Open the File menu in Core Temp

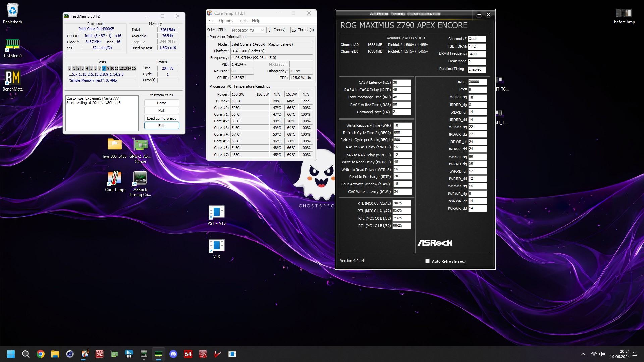(211, 21)
